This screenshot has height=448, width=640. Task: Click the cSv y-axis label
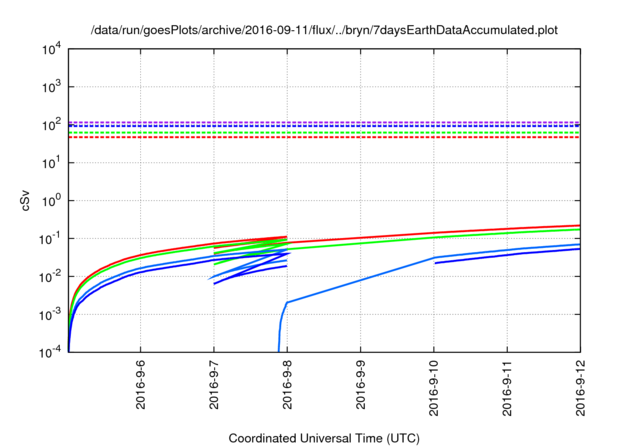point(25,201)
